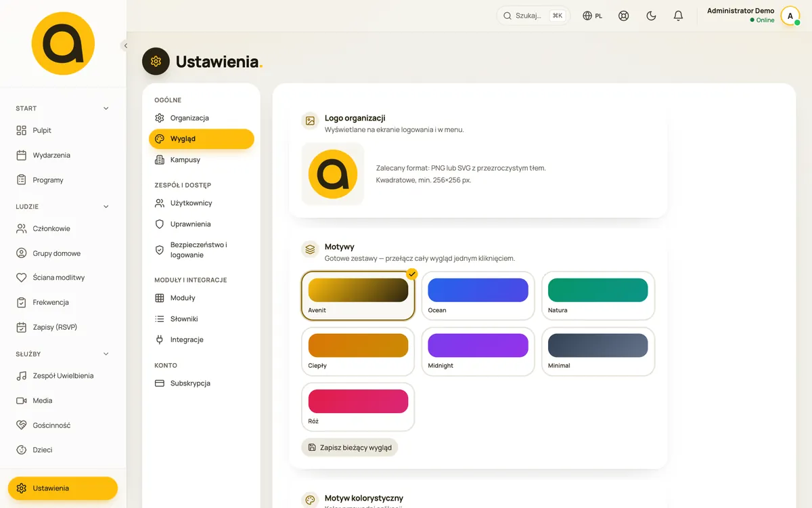Open Słowniki settings page

(x=202, y=319)
